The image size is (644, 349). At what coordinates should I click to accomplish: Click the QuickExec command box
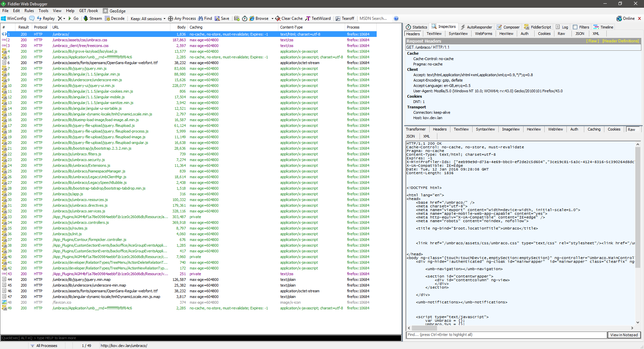[x=201, y=338]
